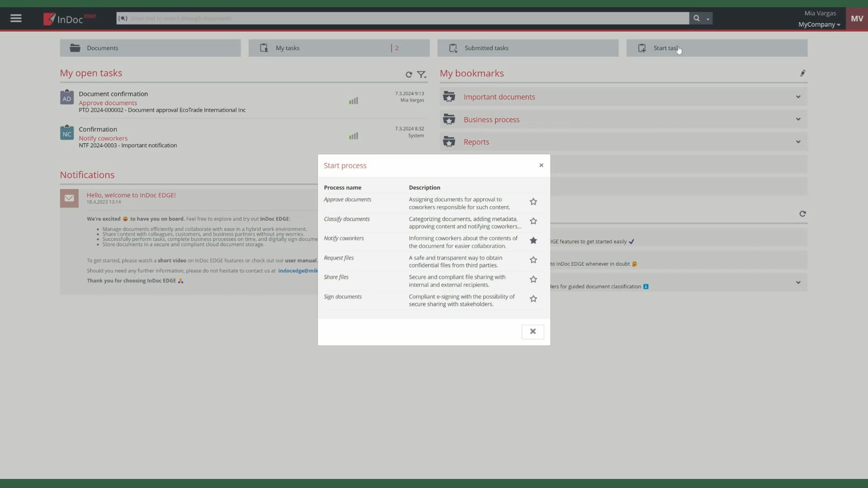
Task: Mark Sign documents as a favorite
Action: coord(533,299)
